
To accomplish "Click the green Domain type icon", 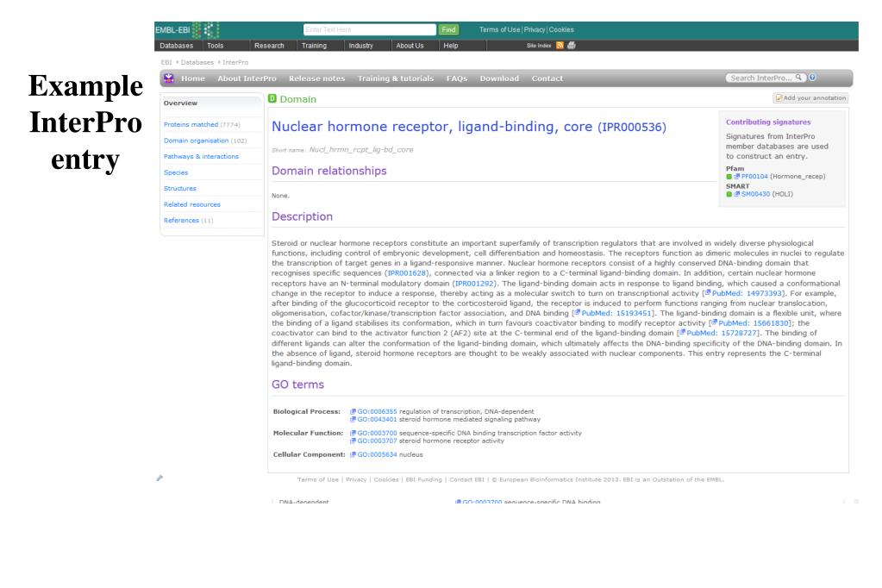I will [272, 98].
